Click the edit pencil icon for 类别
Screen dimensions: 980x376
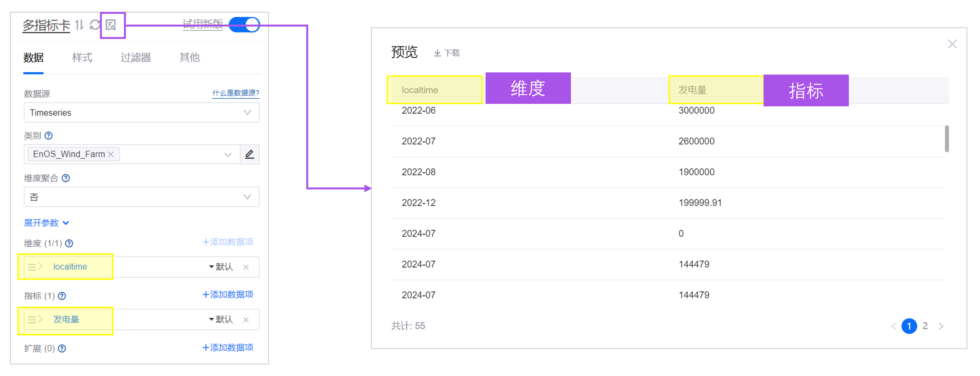pos(250,154)
